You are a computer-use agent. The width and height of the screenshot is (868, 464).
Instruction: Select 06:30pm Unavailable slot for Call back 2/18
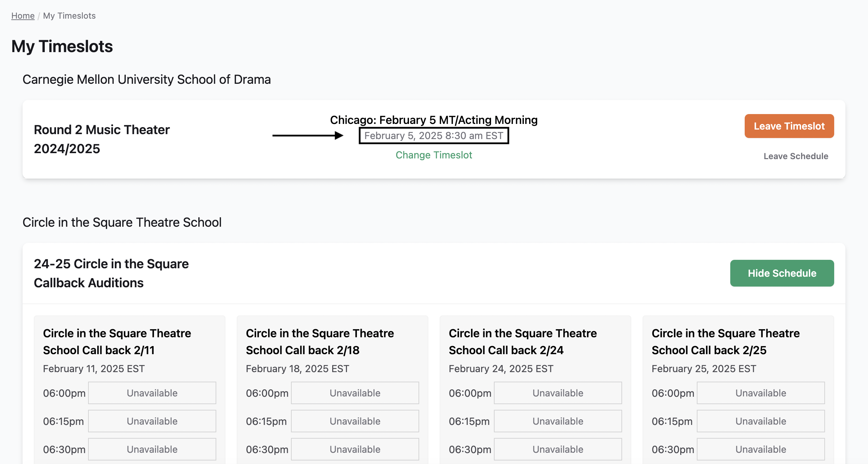point(355,449)
